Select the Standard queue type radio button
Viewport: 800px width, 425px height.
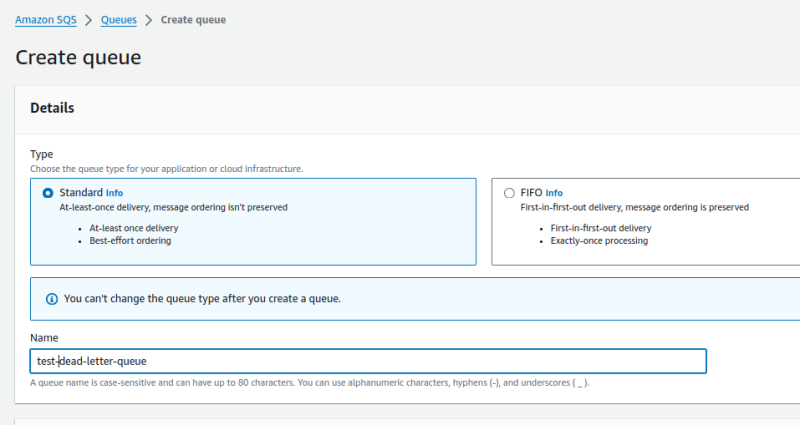pos(48,193)
